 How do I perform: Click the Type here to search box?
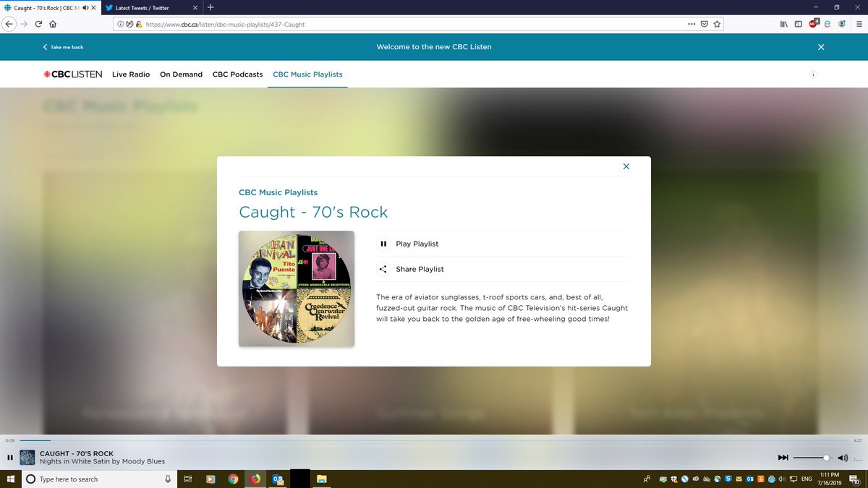coord(99,479)
